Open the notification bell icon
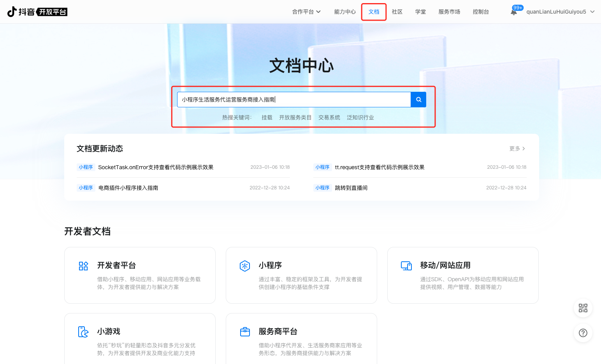601x364 pixels. coord(514,12)
